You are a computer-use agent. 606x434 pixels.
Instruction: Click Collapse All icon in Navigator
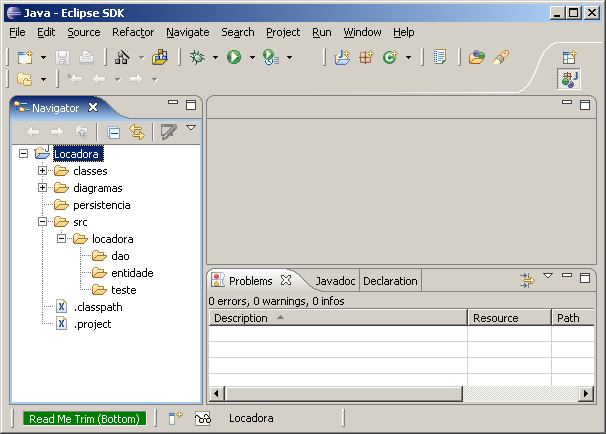coord(114,131)
